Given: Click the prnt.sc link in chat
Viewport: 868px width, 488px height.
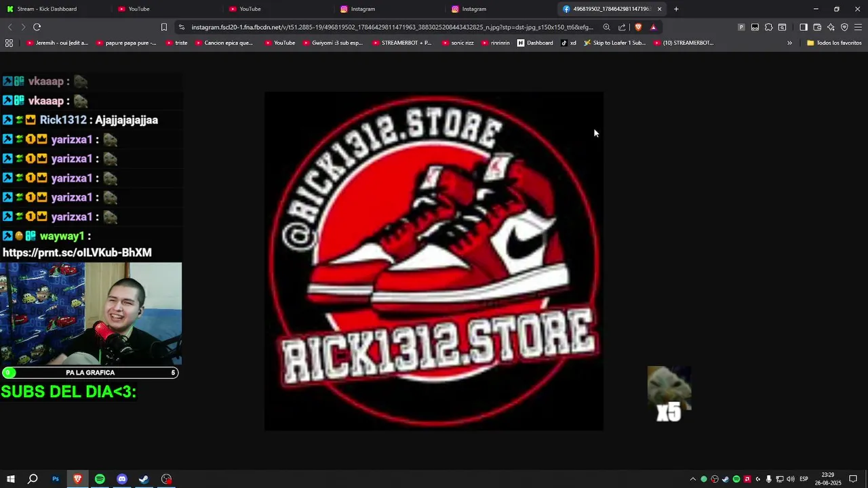Looking at the screenshot, I should [x=77, y=253].
